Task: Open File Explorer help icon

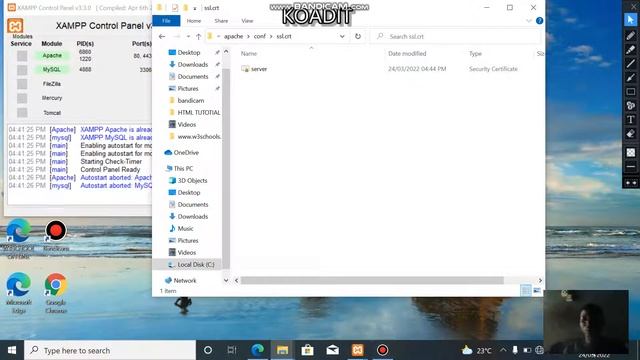Action: tap(540, 20)
